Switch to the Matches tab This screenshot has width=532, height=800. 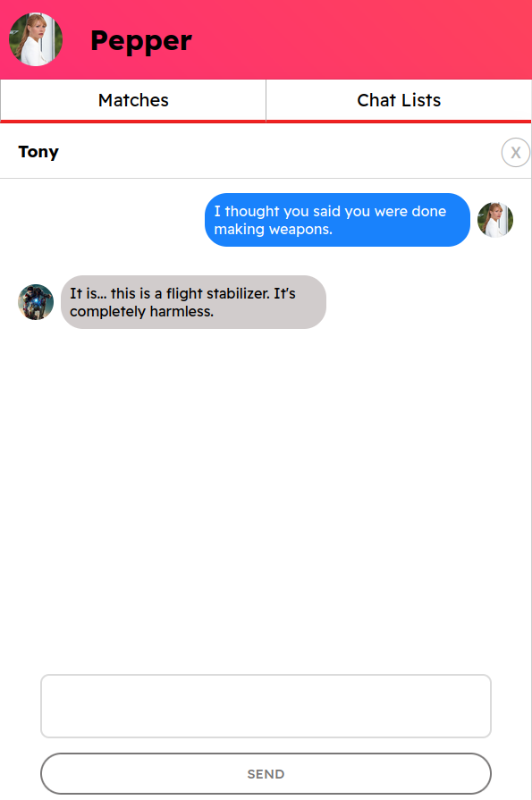pos(133,100)
